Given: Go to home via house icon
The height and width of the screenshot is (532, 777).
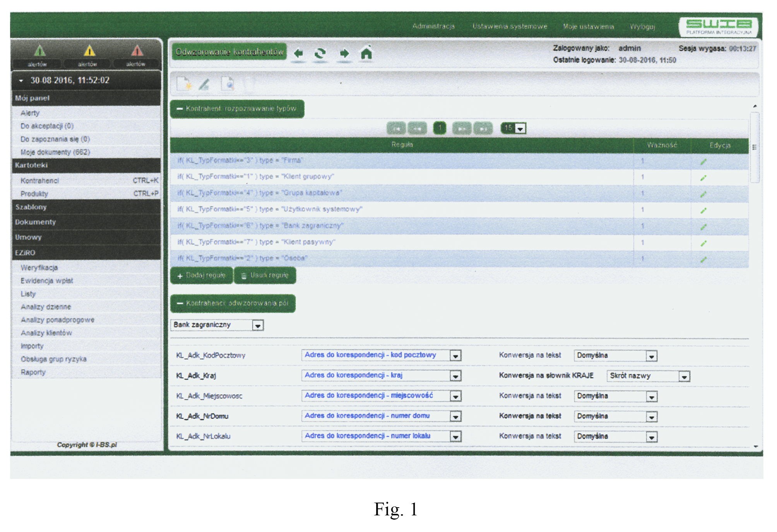Looking at the screenshot, I should pyautogui.click(x=366, y=53).
